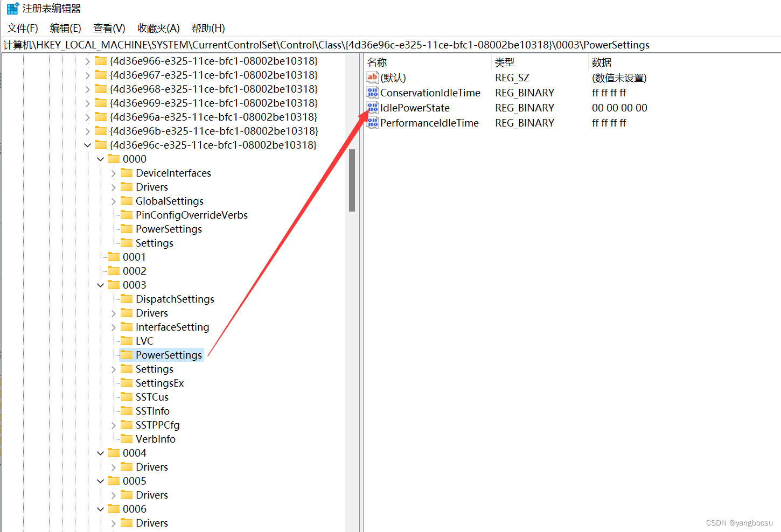Collapse the 0003 subkey
This screenshot has width=781, height=532.
pyautogui.click(x=100, y=285)
